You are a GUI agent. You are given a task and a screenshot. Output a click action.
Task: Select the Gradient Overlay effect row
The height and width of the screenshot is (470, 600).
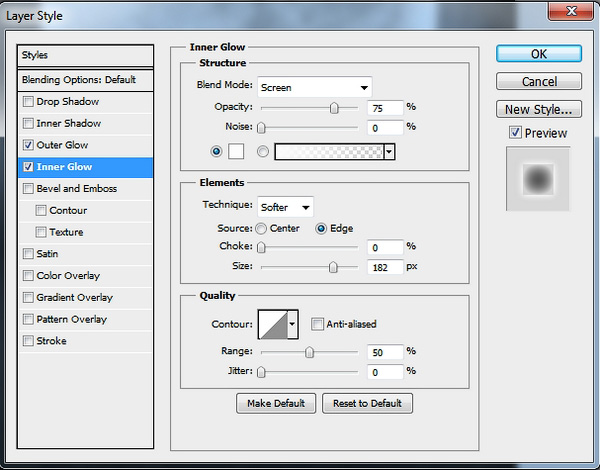[85, 297]
